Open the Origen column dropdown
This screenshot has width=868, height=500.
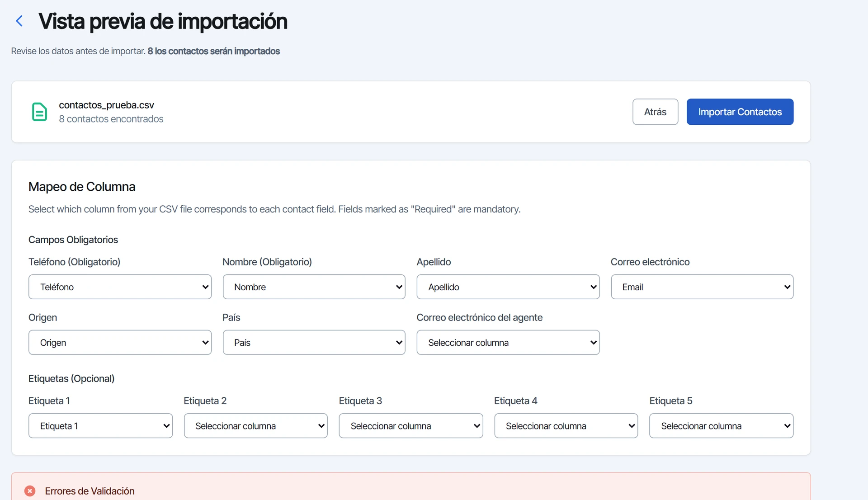click(120, 342)
